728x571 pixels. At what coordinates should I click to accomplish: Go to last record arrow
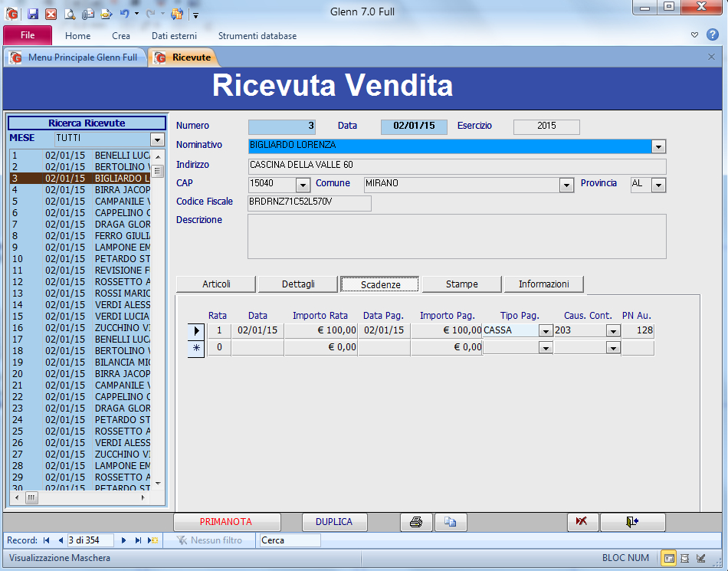tap(138, 540)
